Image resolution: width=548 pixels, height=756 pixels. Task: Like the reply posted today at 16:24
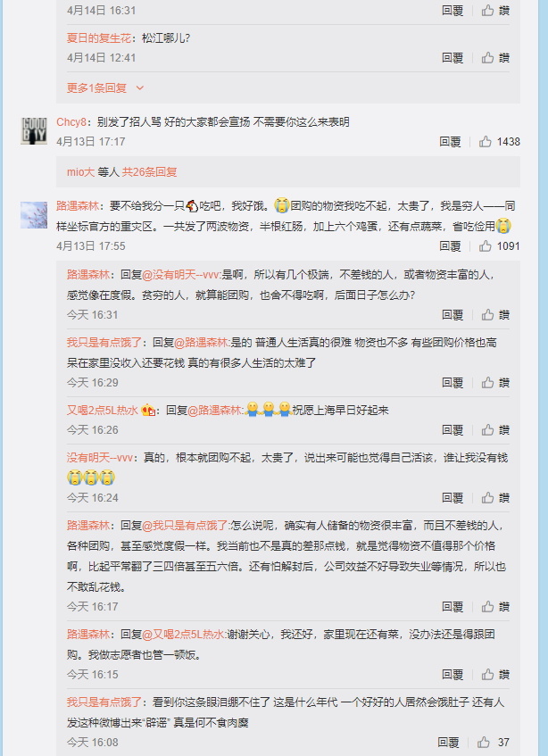pos(495,497)
